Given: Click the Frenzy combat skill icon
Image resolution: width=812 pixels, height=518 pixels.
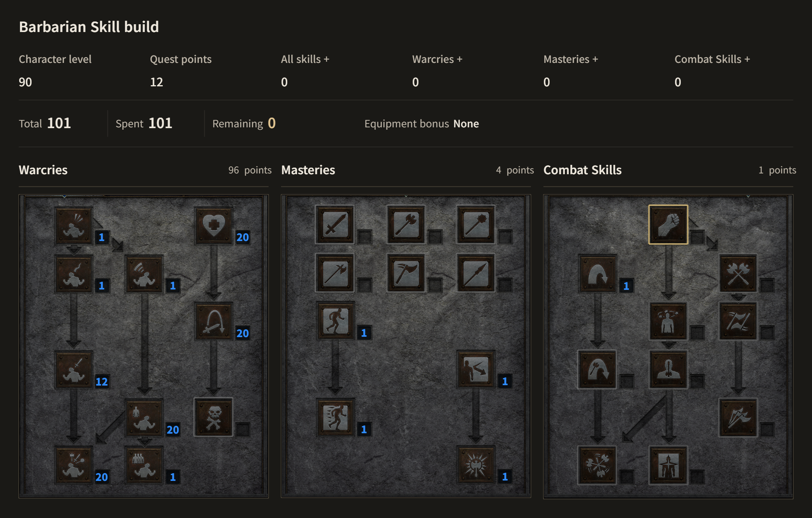Looking at the screenshot, I should point(738,417).
